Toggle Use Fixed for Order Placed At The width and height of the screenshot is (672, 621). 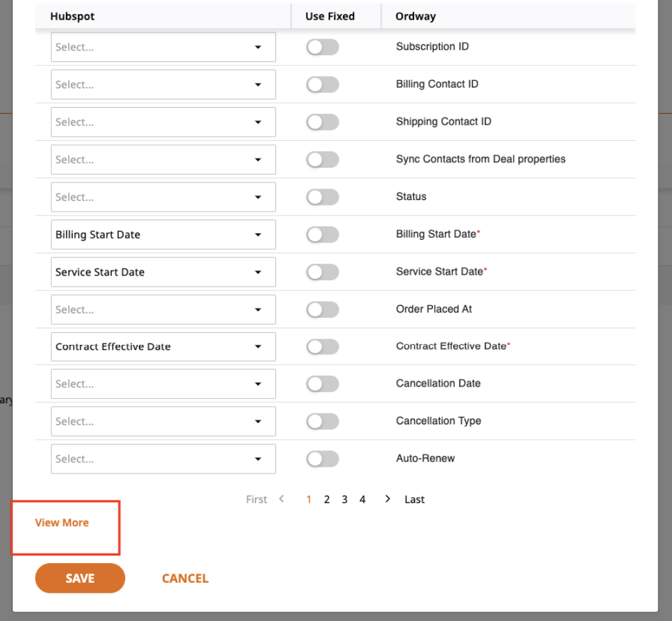(x=323, y=309)
